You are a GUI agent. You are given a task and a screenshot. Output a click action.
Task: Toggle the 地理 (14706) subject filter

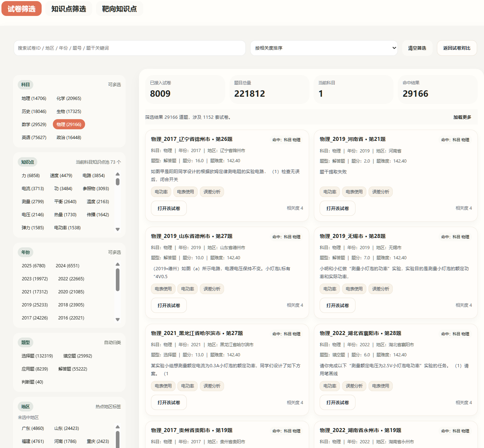[34, 99]
